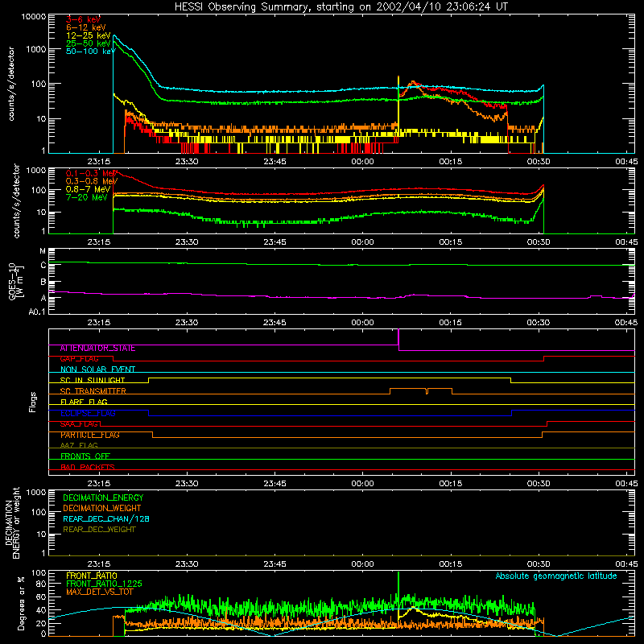Select the ATTENUATOR_STATE flag label
The width and height of the screenshot is (644, 644).
tap(97, 349)
